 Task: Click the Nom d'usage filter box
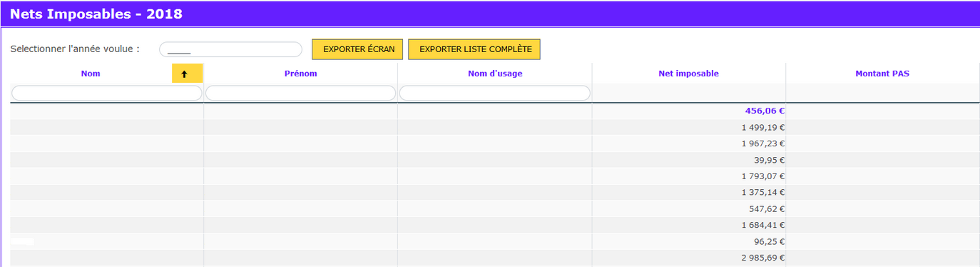click(x=494, y=93)
